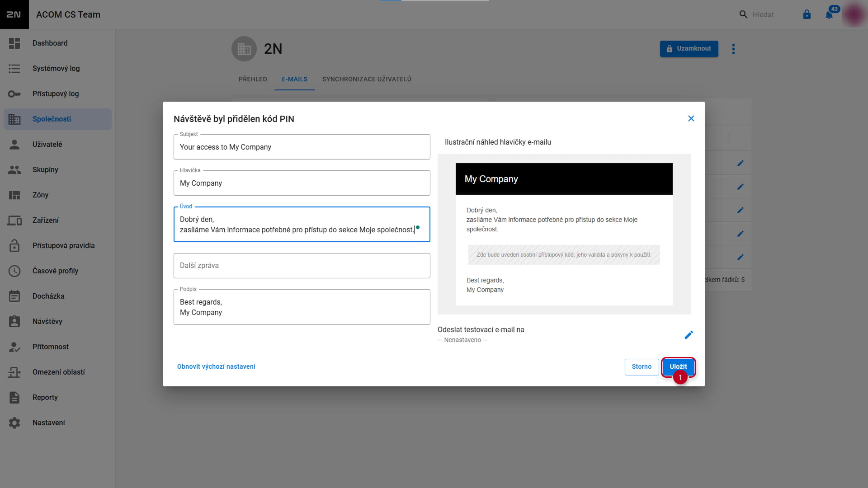Click inside the Úvod text area
Viewport: 868px width, 488px height.
point(302,225)
